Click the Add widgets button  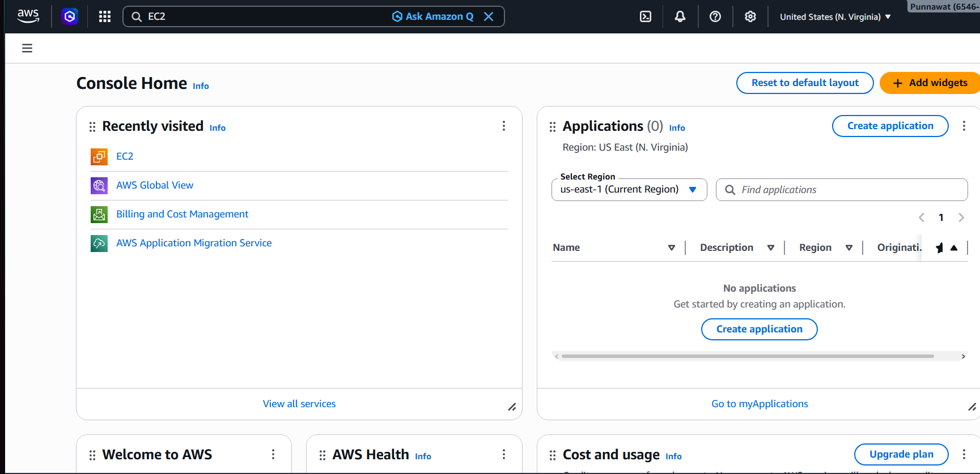pyautogui.click(x=930, y=83)
